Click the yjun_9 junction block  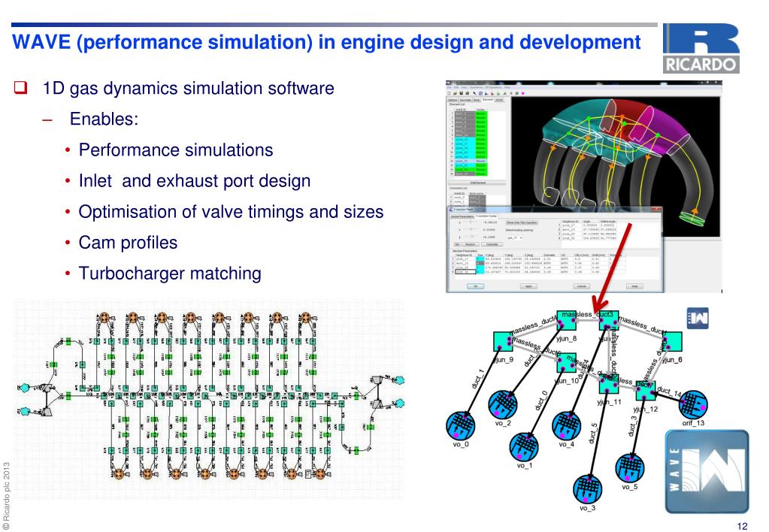[503, 341]
